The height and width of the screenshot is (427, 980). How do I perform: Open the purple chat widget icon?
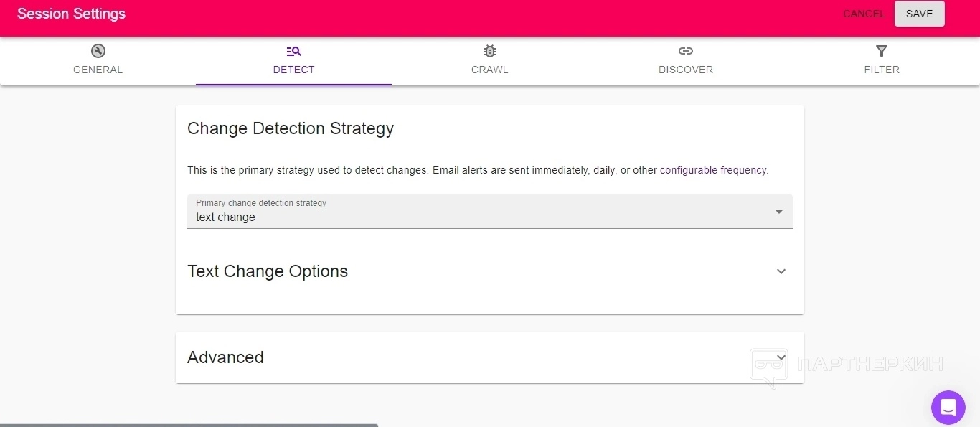(x=948, y=408)
